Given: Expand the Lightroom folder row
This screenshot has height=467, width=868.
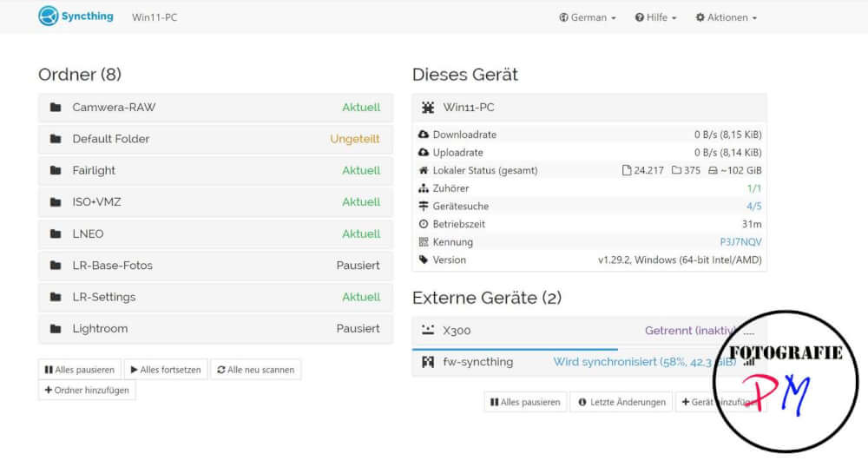Looking at the screenshot, I should 216,329.
